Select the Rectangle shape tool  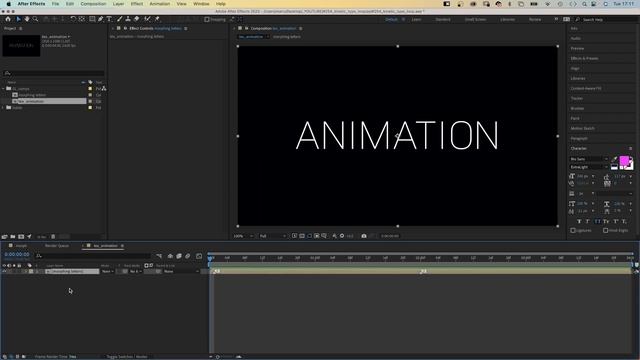pos(92,19)
